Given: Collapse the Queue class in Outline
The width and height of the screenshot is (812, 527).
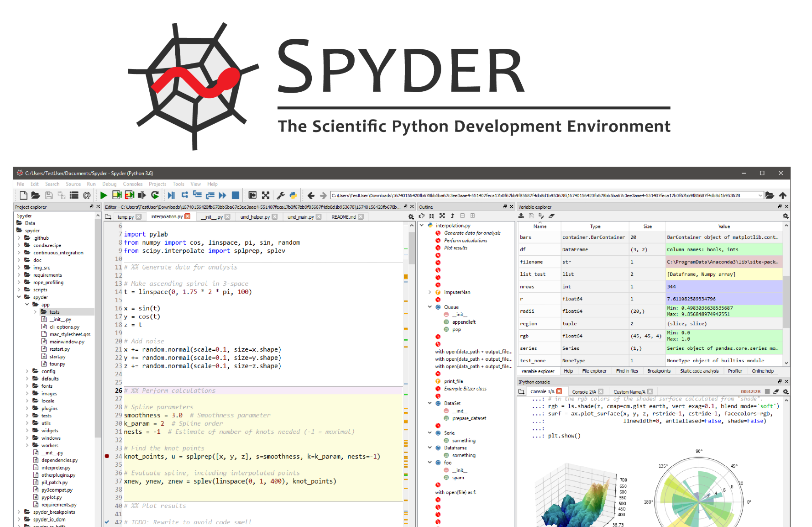Looking at the screenshot, I should [x=430, y=307].
